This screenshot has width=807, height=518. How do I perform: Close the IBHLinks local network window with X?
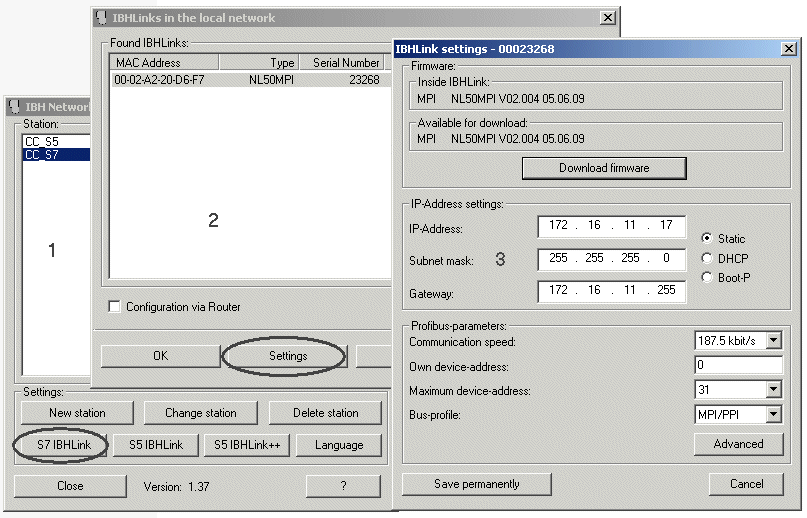tap(608, 18)
